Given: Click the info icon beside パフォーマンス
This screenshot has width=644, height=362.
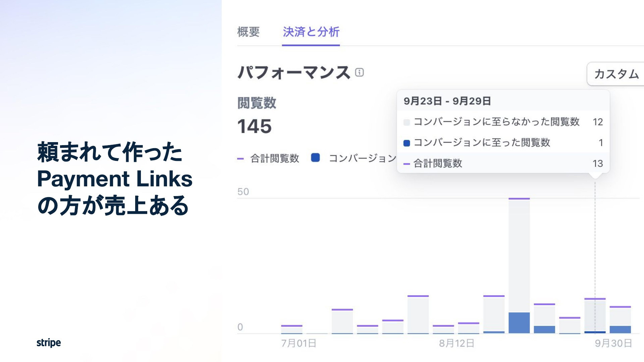Looking at the screenshot, I should click(359, 72).
